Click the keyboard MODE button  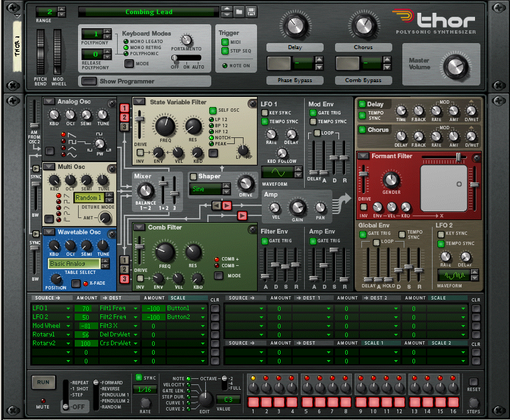(129, 63)
